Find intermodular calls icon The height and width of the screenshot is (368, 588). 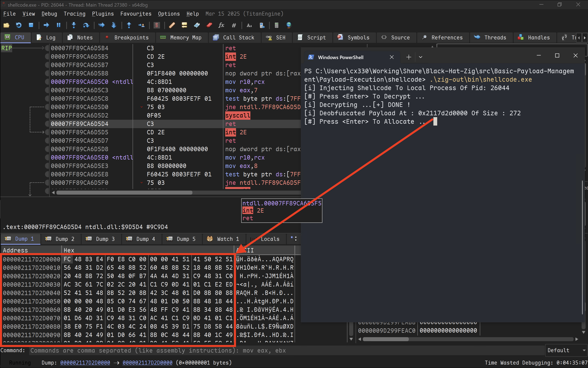pos(262,25)
